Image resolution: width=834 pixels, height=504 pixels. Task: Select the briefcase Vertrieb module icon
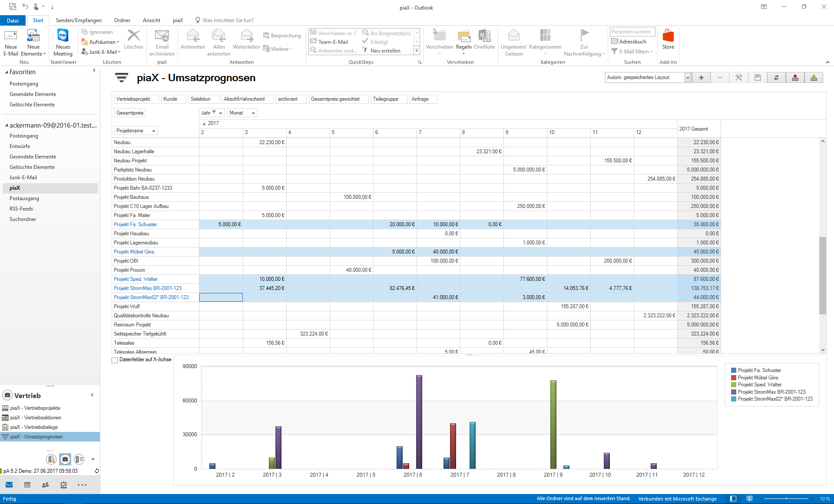coord(65,459)
